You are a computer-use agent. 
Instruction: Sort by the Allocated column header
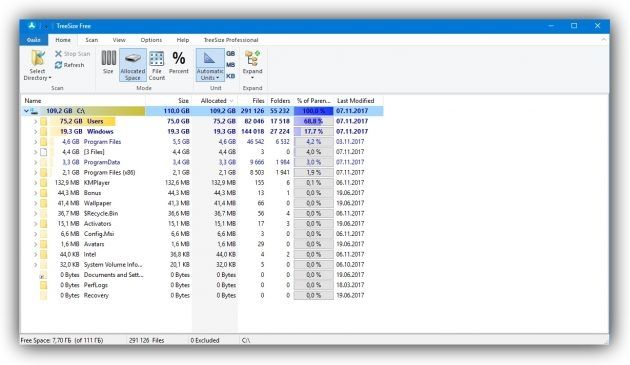coord(215,100)
